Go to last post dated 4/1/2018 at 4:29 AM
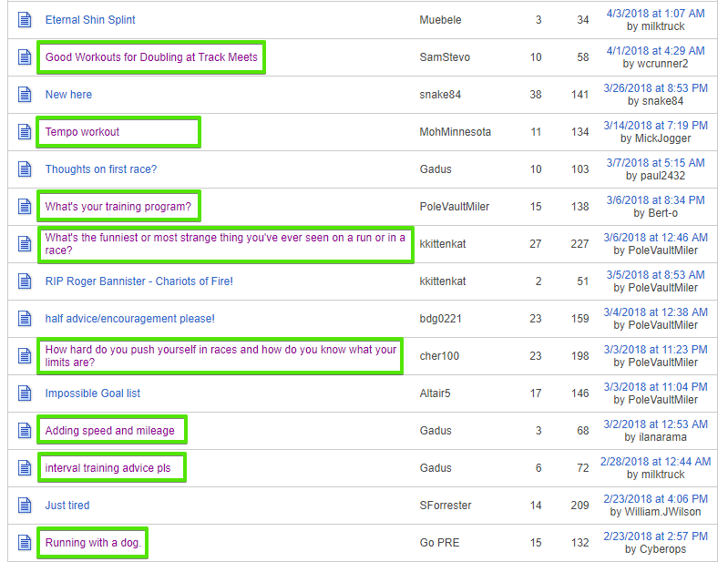Viewport: 728px width, 562px height. click(x=656, y=51)
